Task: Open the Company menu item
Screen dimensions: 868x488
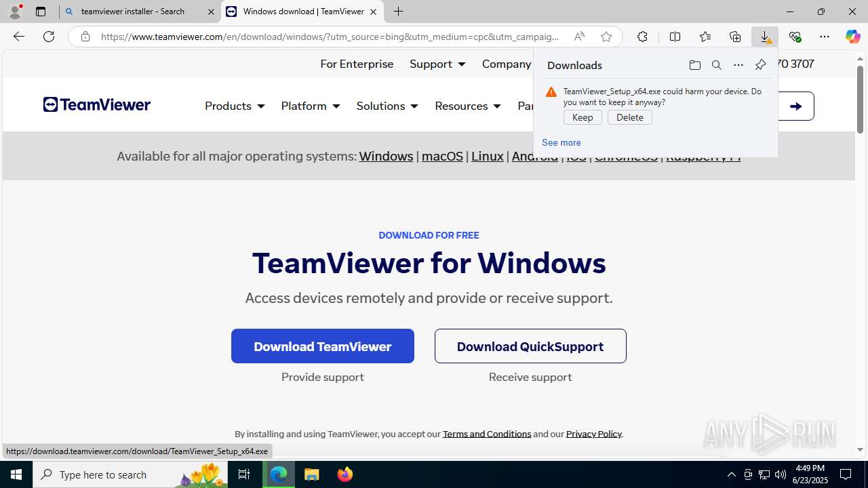Action: click(507, 64)
